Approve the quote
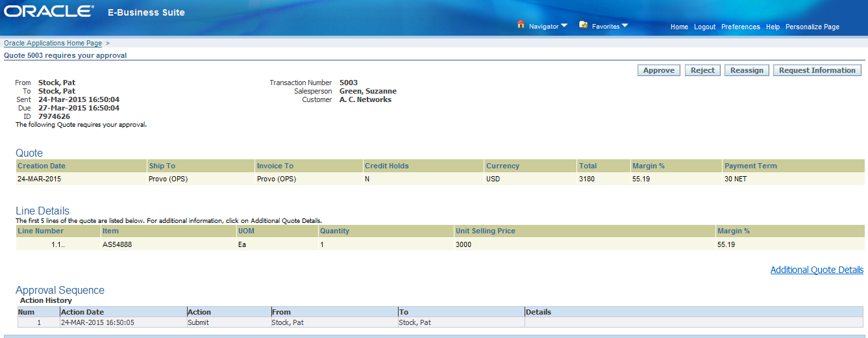 (658, 70)
